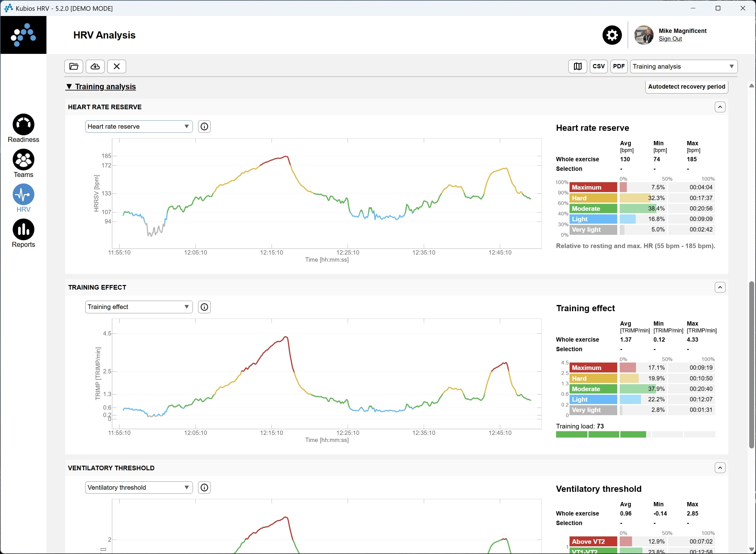Click Whole exercise average 130 bpm value
This screenshot has width=756, height=554.
(625, 159)
